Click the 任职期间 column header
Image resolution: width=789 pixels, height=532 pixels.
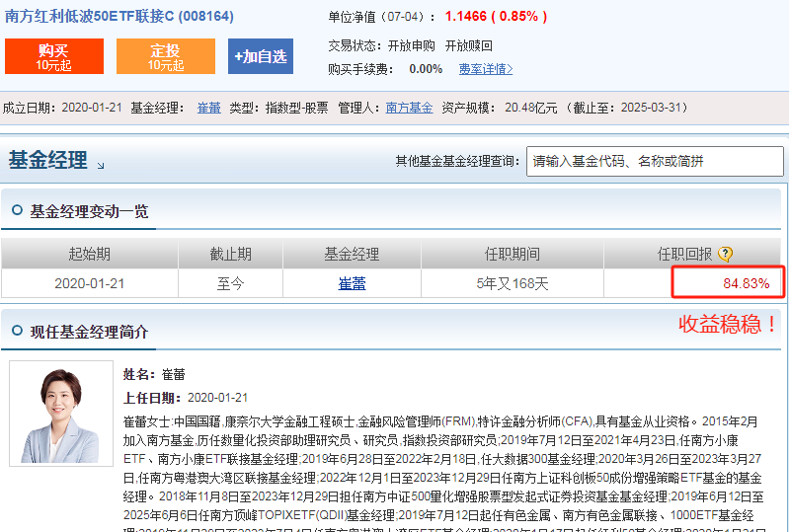(x=513, y=254)
